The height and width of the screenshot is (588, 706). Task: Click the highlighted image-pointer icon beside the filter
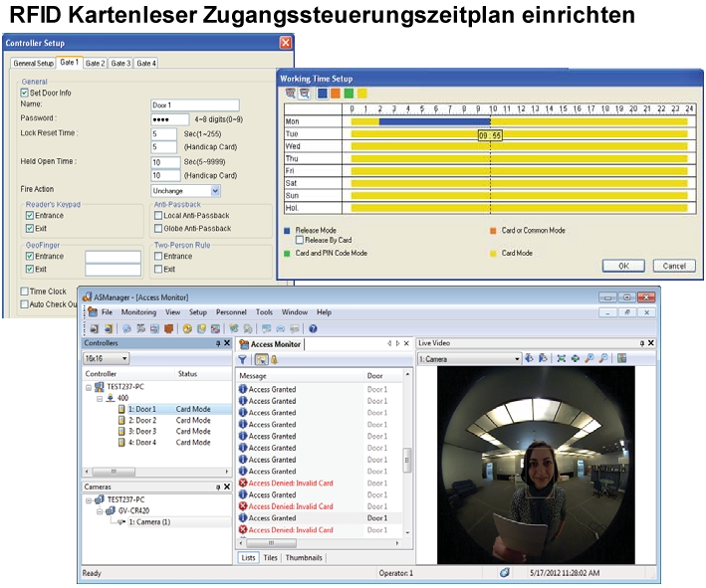point(261,359)
